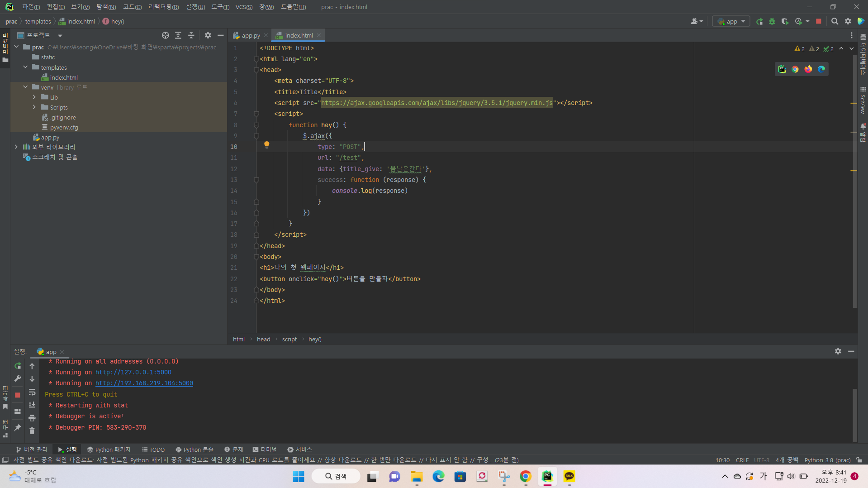The height and width of the screenshot is (488, 868).
Task: Print the console output with printer icon
Action: pyautogui.click(x=32, y=418)
